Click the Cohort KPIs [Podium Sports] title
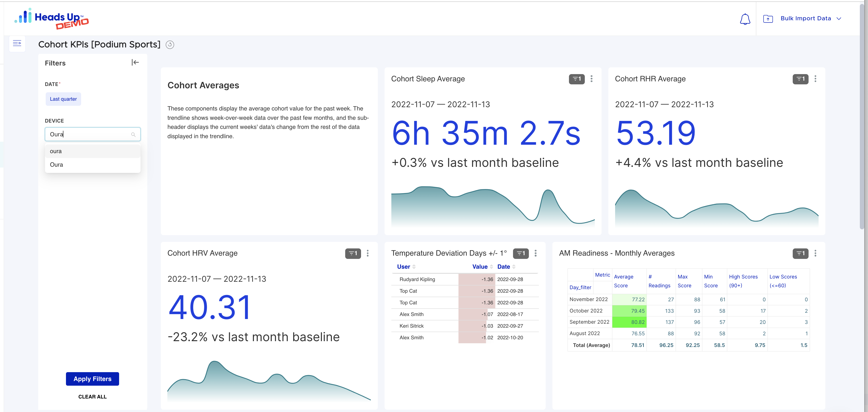 pos(99,45)
